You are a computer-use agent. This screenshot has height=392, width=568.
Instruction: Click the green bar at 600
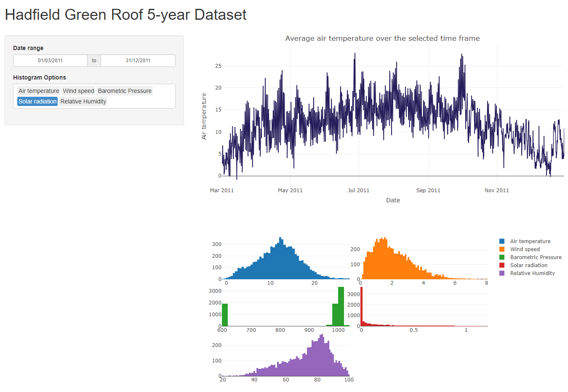point(225,315)
